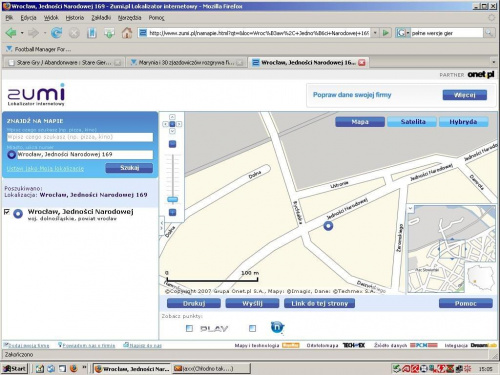The width and height of the screenshot is (500, 375).
Task: Collapse the left panel with the side handle
Action: tap(162, 225)
